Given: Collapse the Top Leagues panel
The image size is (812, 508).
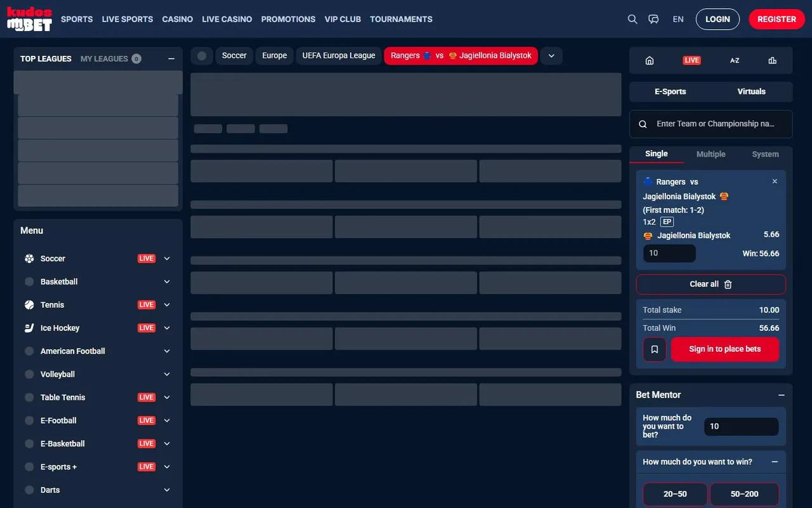Looking at the screenshot, I should 171,58.
